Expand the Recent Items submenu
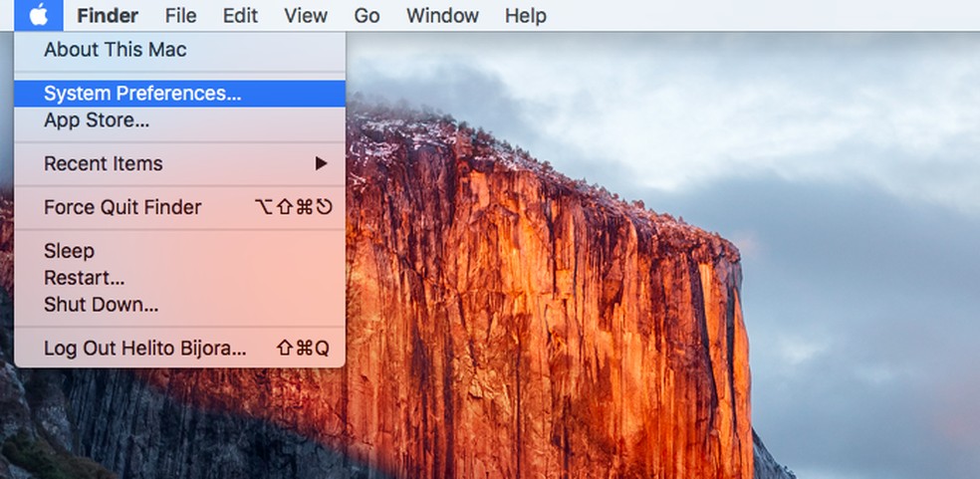This screenshot has height=479, width=980. point(179,164)
